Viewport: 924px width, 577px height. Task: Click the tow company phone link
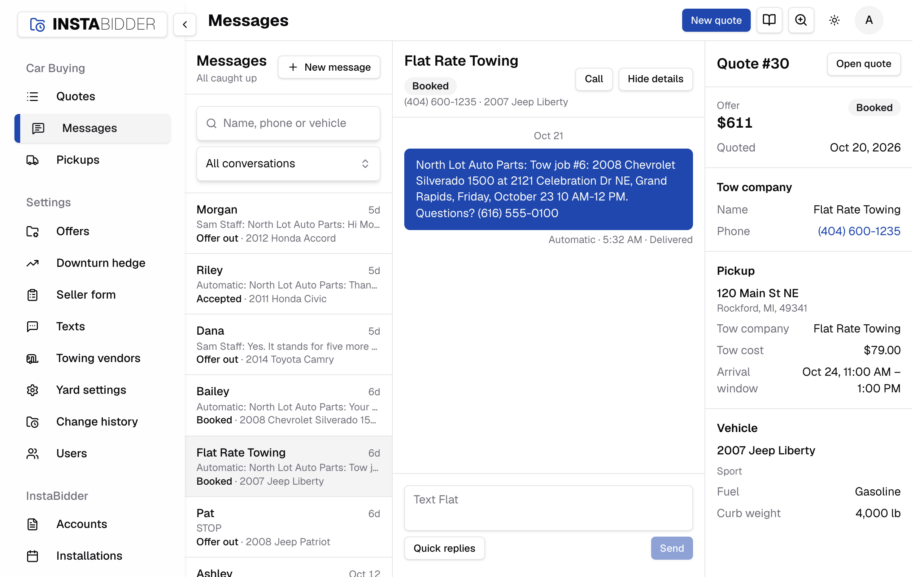859,231
